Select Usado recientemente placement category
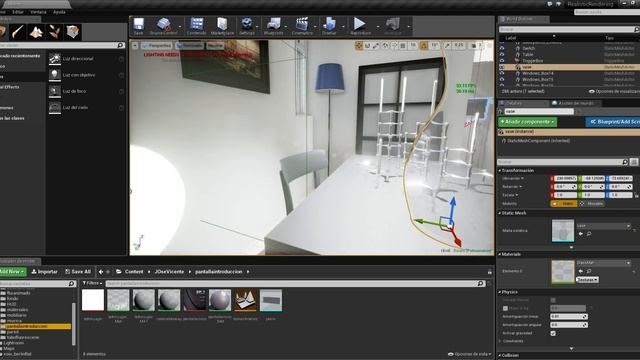 (x=20, y=56)
